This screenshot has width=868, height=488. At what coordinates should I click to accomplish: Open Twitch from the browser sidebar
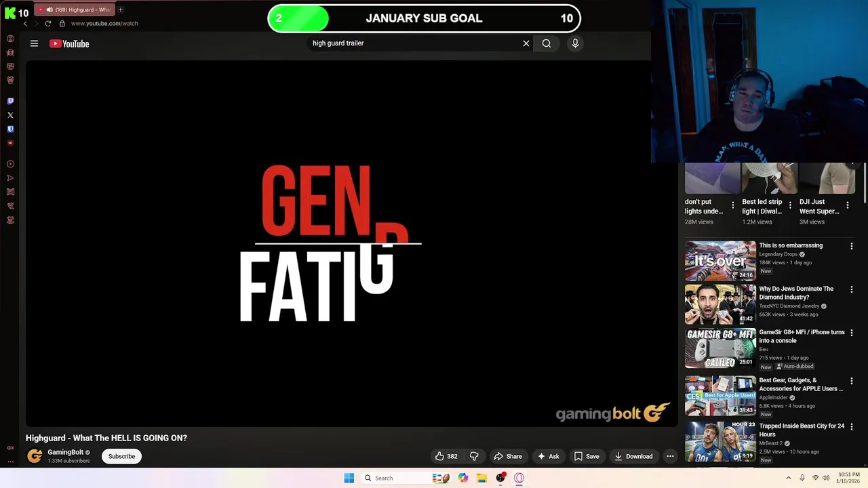pyautogui.click(x=10, y=101)
